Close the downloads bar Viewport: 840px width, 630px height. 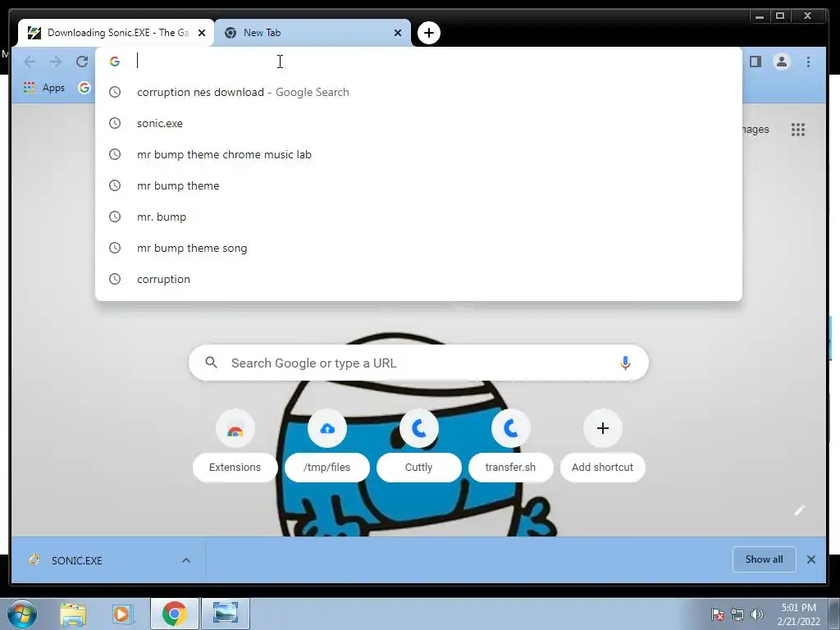(811, 559)
